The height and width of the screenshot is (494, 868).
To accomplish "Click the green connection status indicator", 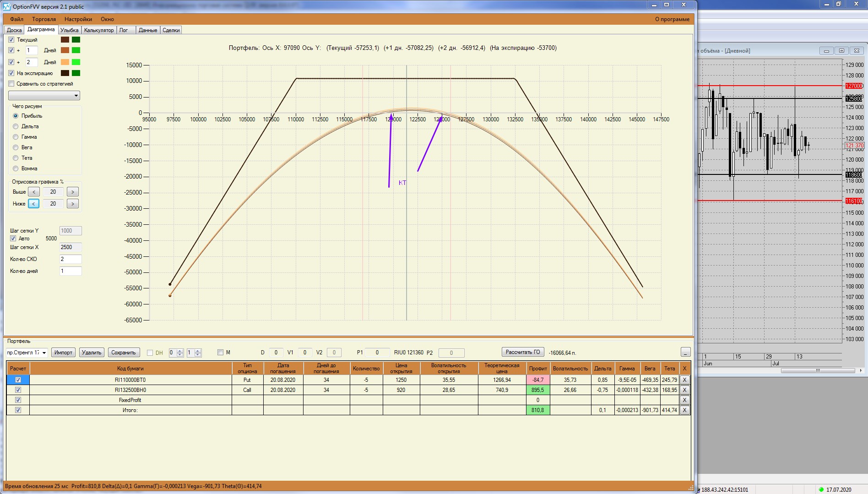I will (821, 489).
